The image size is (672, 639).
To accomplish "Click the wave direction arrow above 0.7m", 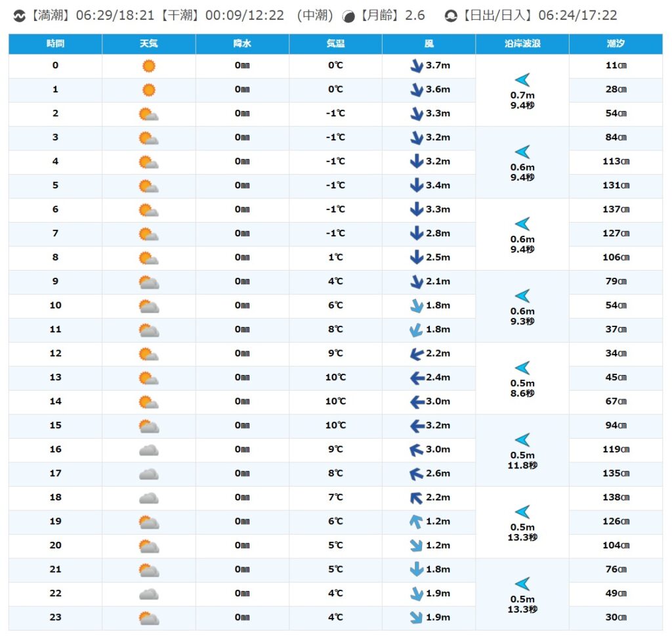I will tap(522, 80).
